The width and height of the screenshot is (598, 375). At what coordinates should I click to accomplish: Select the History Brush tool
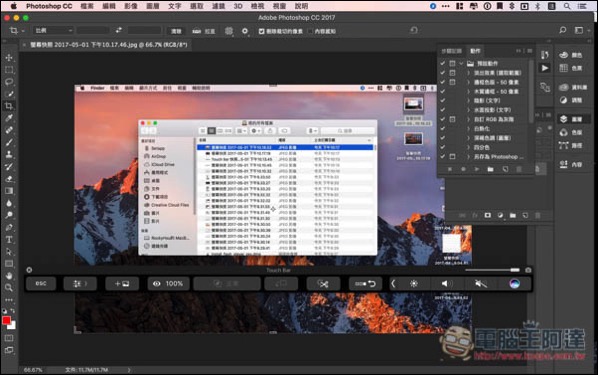(9, 167)
